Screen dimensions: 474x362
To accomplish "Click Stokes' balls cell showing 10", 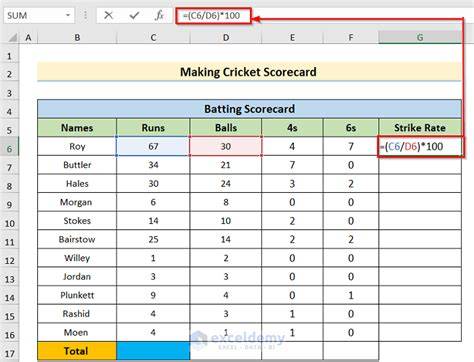I will pos(226,221).
